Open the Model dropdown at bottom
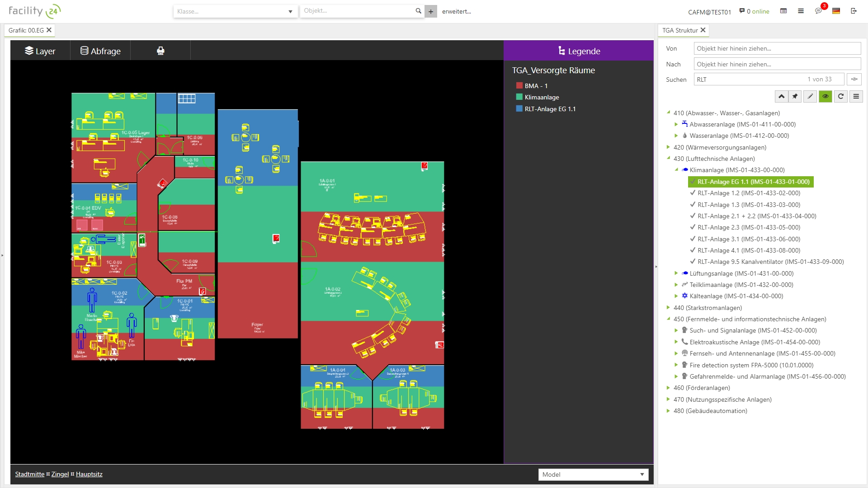 pos(593,474)
